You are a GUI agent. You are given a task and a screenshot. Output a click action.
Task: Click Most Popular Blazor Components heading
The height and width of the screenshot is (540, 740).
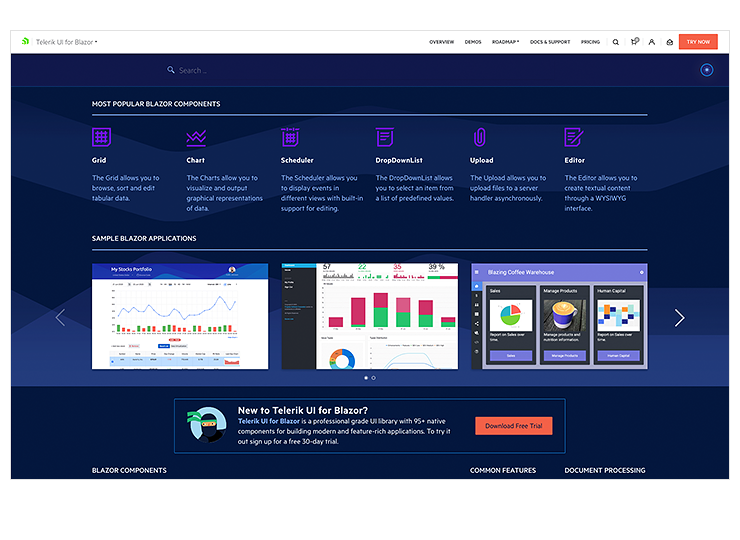click(156, 104)
